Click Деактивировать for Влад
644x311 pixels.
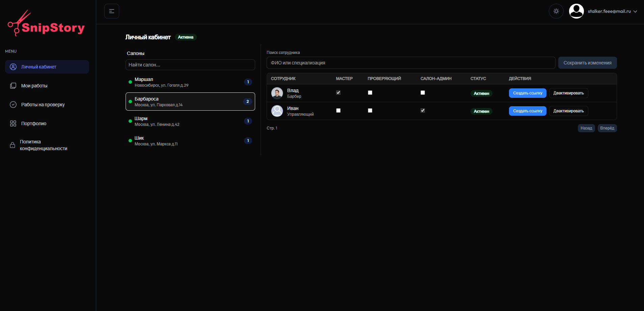click(x=568, y=93)
